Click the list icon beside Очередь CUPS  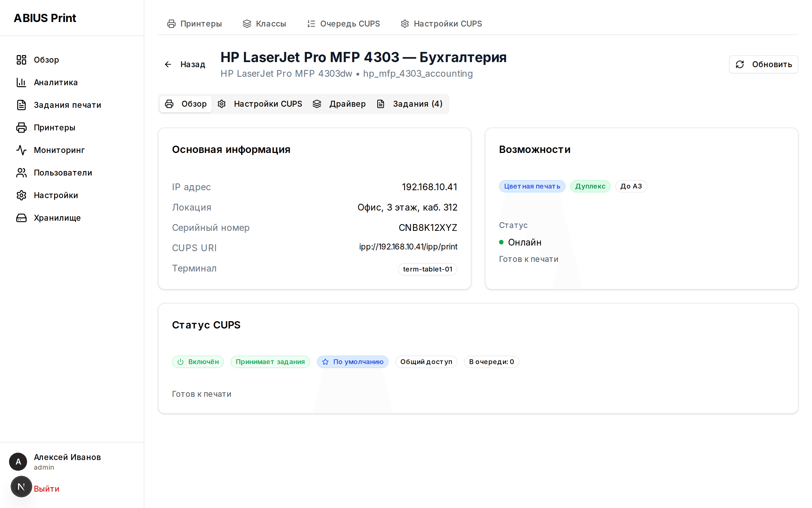click(311, 23)
